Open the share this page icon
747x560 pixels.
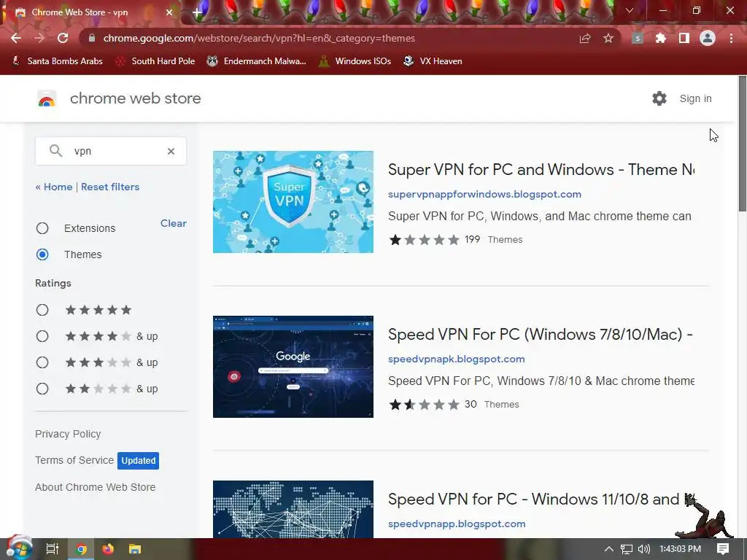point(585,38)
